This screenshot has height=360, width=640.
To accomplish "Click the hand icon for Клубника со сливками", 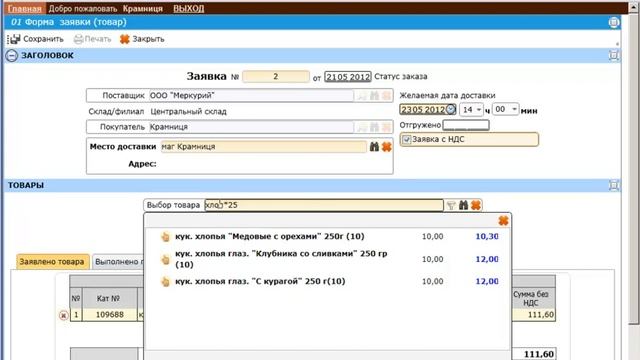I will tap(165, 259).
